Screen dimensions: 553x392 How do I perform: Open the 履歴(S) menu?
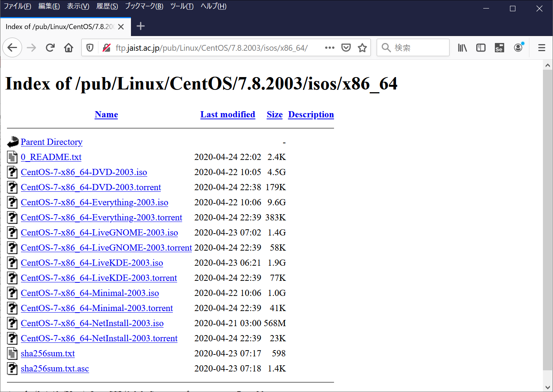[107, 6]
